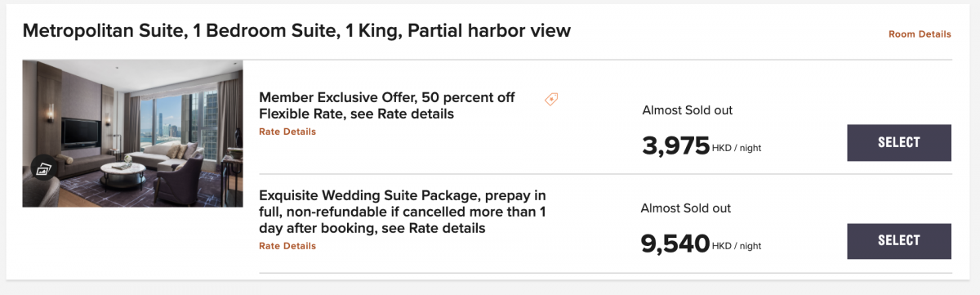Image resolution: width=980 pixels, height=295 pixels.
Task: Click HKD / night label beside 9,540
Action: (x=737, y=245)
